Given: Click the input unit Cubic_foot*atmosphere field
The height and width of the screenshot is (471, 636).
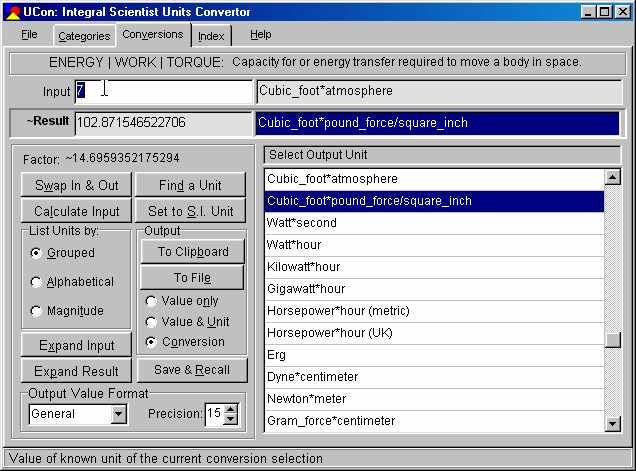Looking at the screenshot, I should (x=438, y=91).
